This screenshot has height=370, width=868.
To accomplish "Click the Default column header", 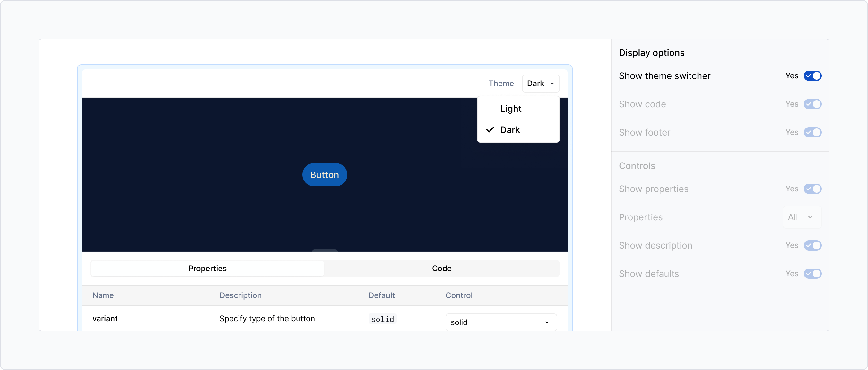I will pyautogui.click(x=381, y=295).
